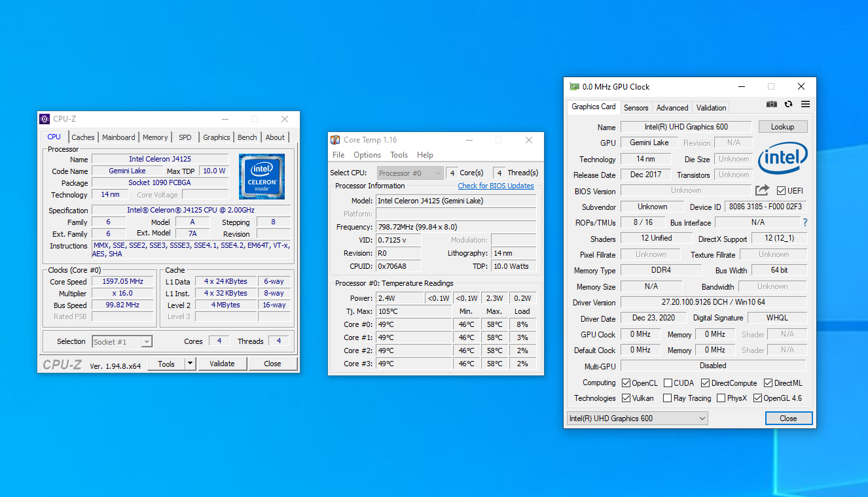The width and height of the screenshot is (868, 497).
Task: Click the Core Speed value 1597.05 MHz
Action: 124,282
